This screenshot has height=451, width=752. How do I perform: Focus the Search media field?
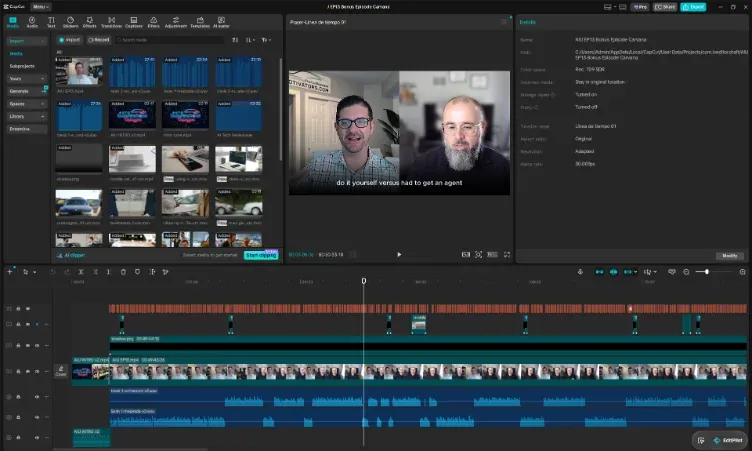point(169,40)
